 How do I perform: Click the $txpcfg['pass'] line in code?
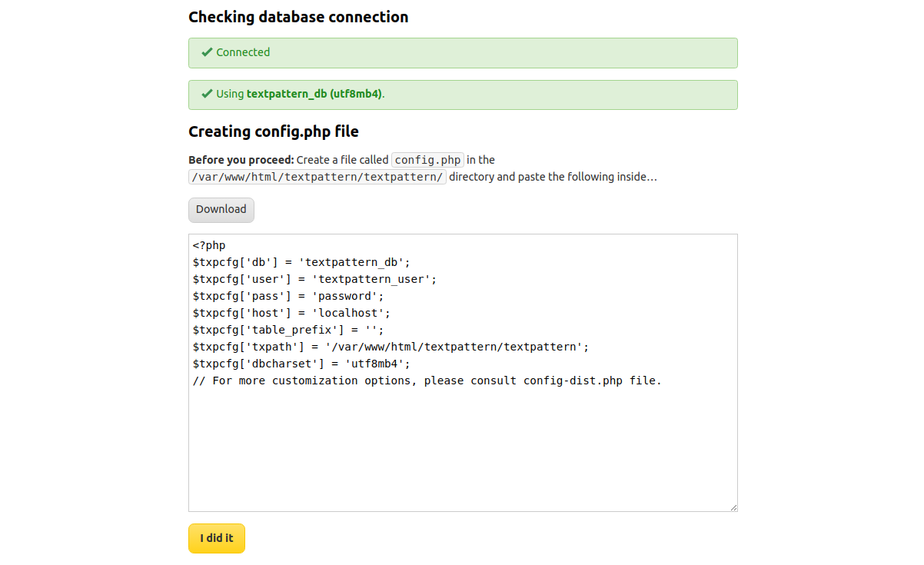[x=288, y=297]
